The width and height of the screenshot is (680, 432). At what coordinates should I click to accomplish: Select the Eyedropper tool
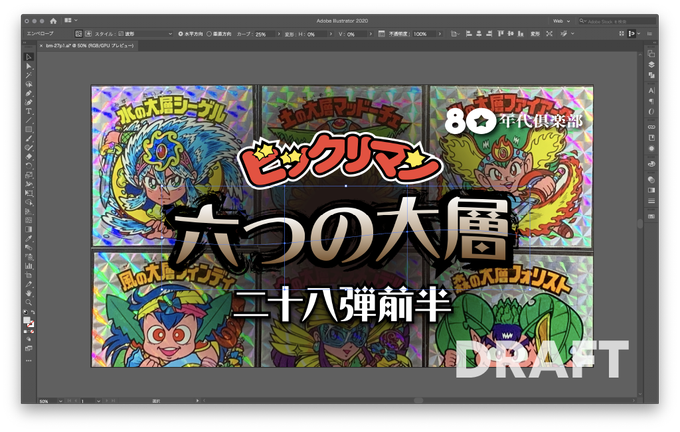tap(29, 239)
